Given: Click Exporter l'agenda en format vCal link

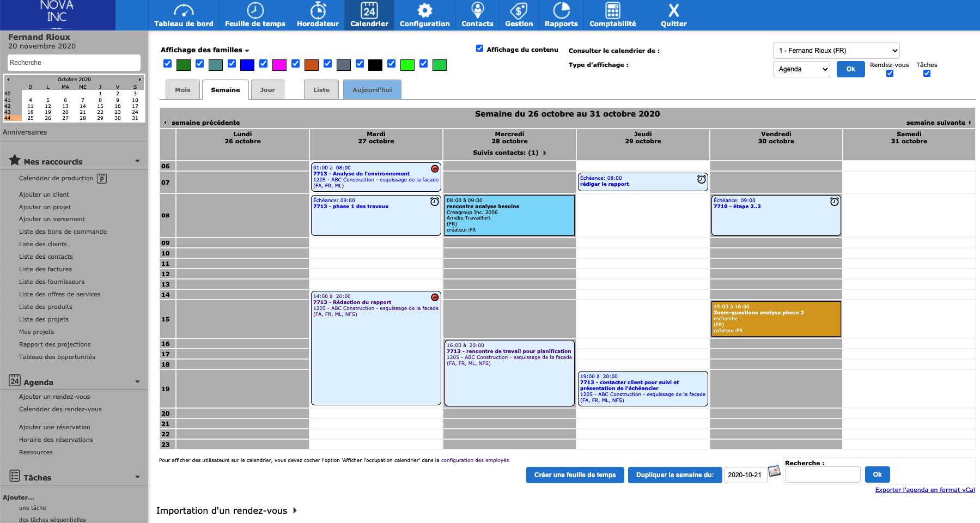Looking at the screenshot, I should [924, 490].
